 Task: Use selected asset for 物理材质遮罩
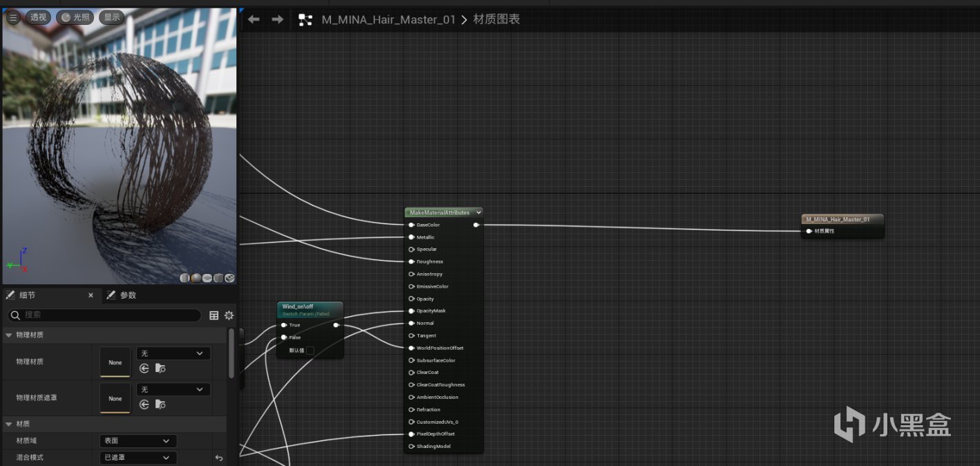(x=144, y=404)
